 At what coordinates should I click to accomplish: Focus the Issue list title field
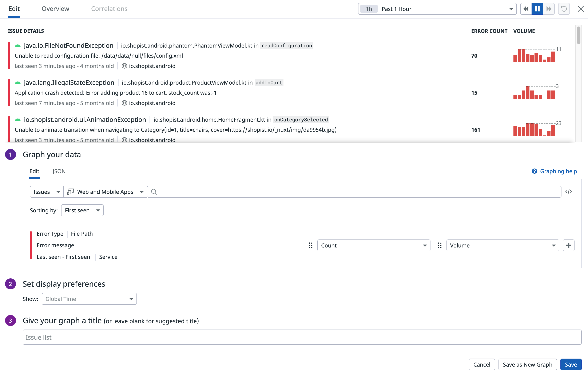click(x=302, y=337)
